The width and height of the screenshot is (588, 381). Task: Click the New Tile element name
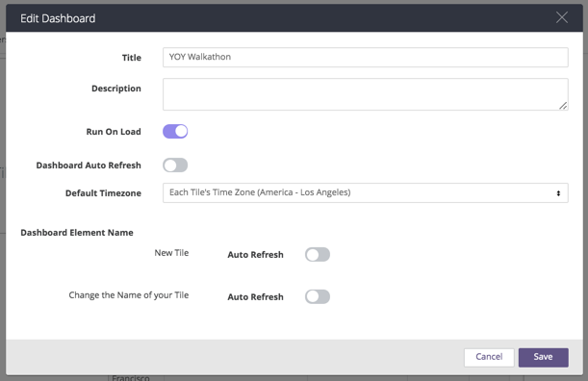171,253
